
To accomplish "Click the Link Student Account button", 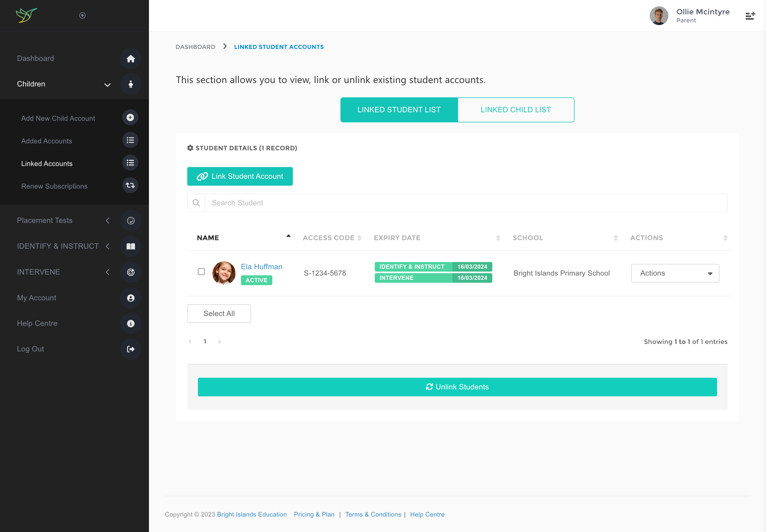I will point(240,176).
